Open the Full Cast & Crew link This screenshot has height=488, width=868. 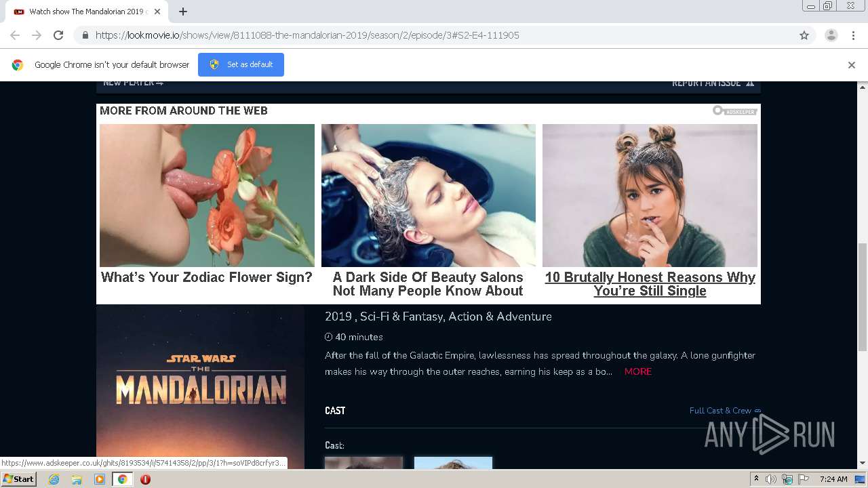725,411
